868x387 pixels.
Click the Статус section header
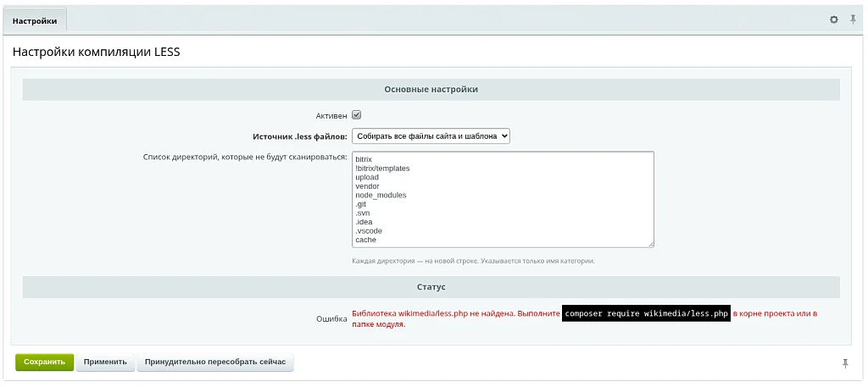(431, 287)
